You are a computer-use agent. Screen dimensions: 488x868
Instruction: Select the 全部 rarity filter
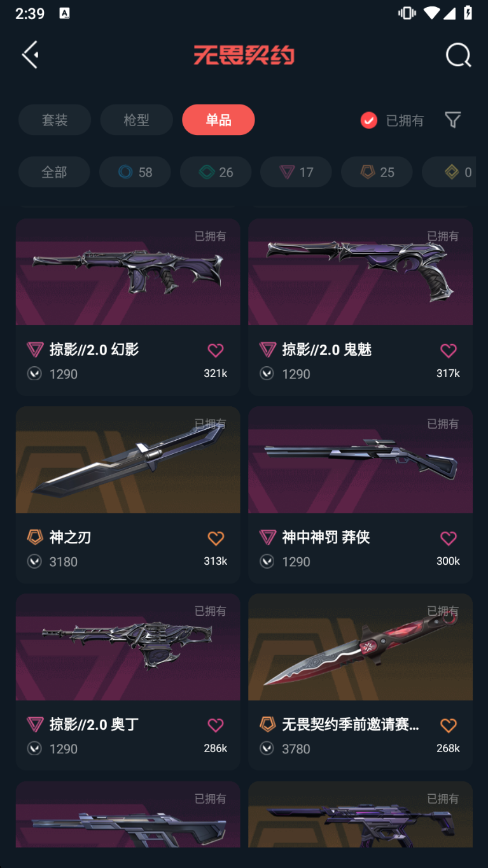pos(54,172)
